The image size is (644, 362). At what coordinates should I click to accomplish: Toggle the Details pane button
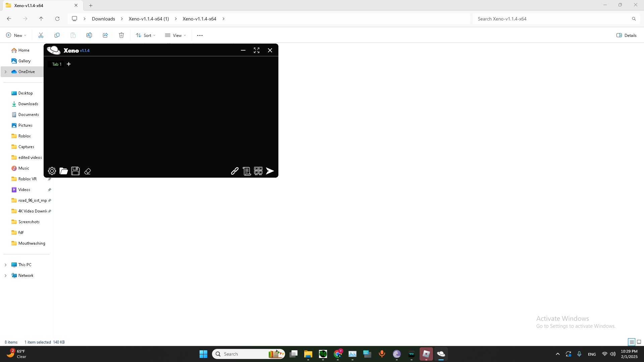[626, 35]
